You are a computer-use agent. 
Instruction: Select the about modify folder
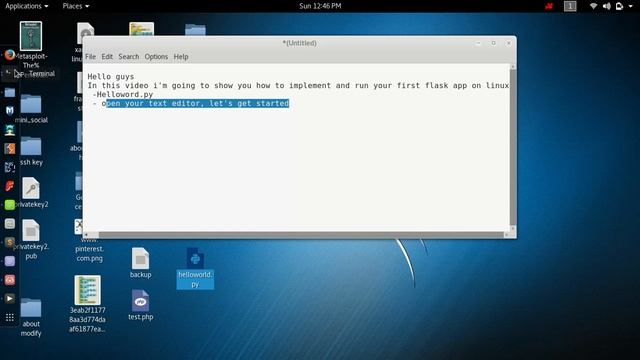pos(31,318)
